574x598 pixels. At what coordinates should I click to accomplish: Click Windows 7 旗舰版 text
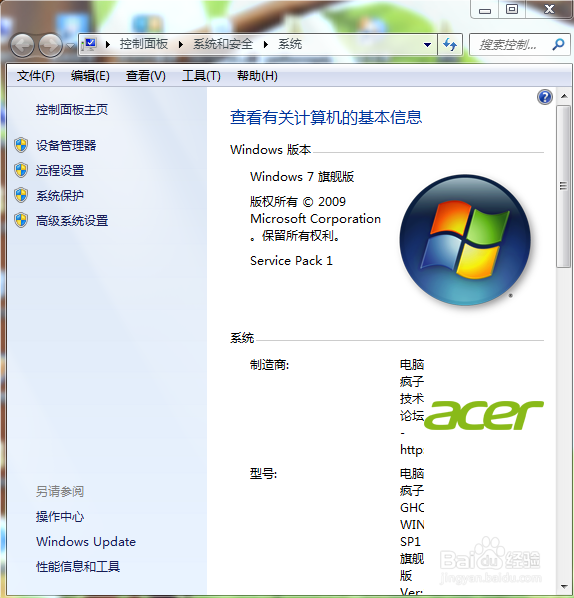pos(302,177)
